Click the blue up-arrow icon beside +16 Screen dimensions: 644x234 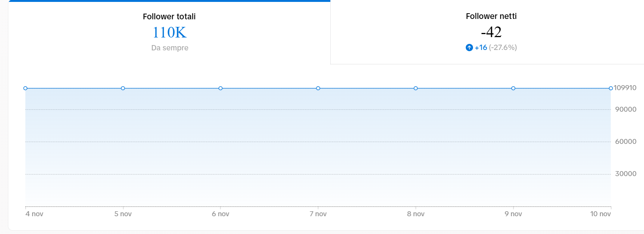coord(469,48)
